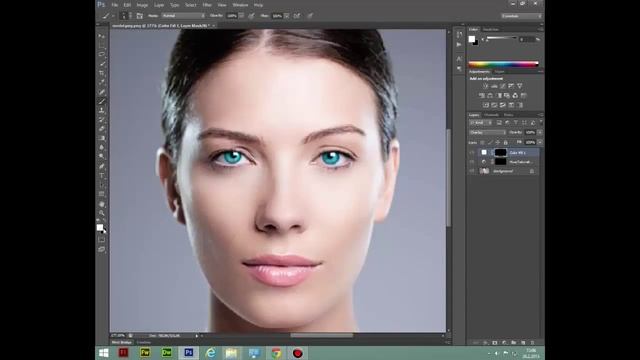This screenshot has width=640, height=360.
Task: Add a Vibrance adjustment
Action: tap(520, 86)
